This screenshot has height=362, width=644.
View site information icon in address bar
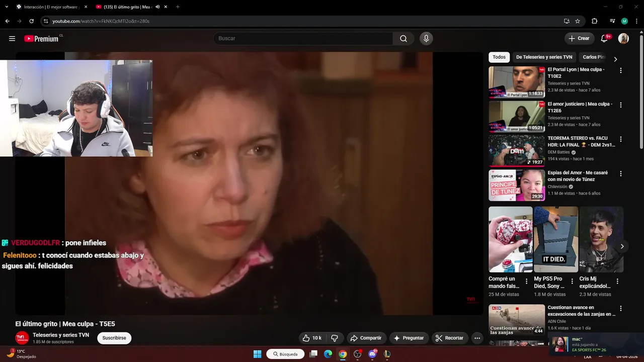(46, 21)
